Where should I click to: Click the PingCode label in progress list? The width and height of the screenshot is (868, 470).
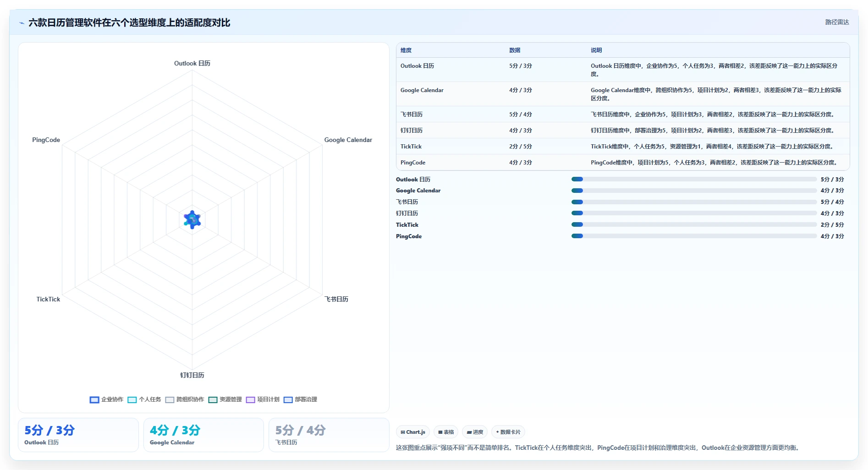pos(409,236)
